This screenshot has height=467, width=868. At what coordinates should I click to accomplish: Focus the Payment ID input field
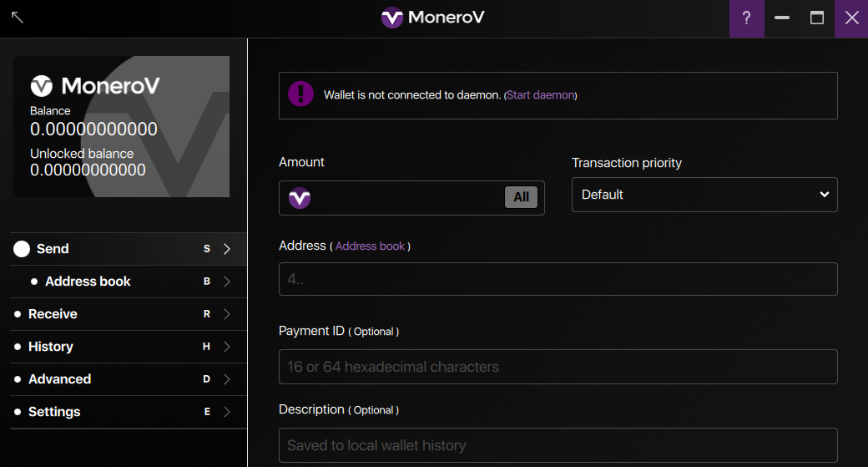click(x=558, y=367)
